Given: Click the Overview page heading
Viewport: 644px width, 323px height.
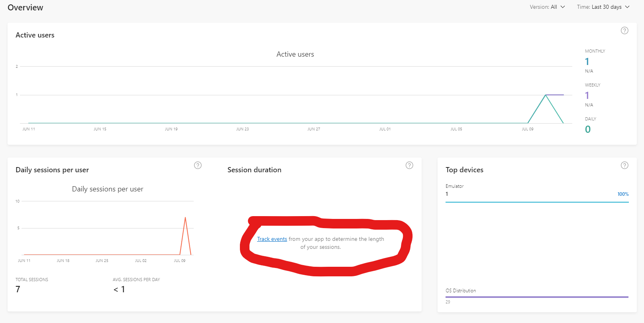Looking at the screenshot, I should [x=26, y=8].
